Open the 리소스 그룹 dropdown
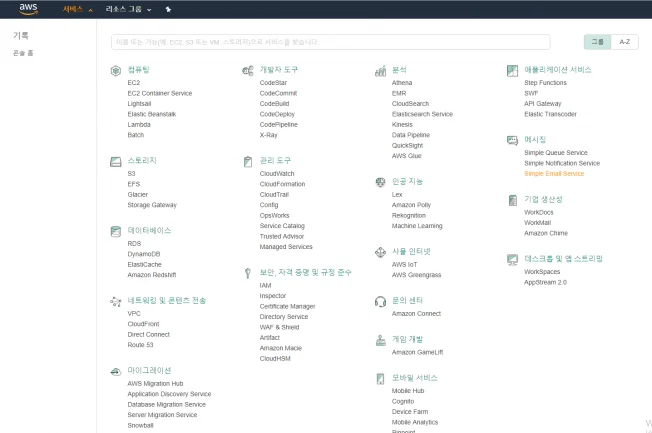The width and height of the screenshot is (652, 433). pos(128,9)
